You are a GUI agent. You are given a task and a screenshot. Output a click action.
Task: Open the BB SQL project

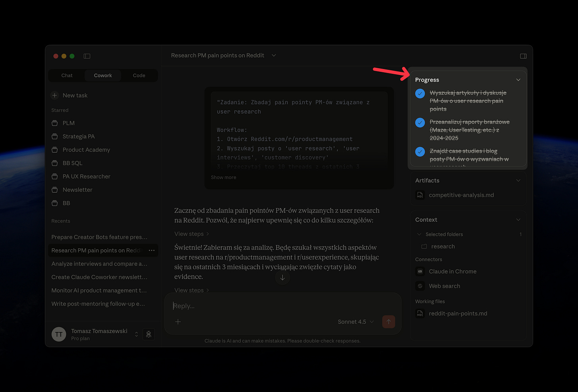[x=73, y=163]
